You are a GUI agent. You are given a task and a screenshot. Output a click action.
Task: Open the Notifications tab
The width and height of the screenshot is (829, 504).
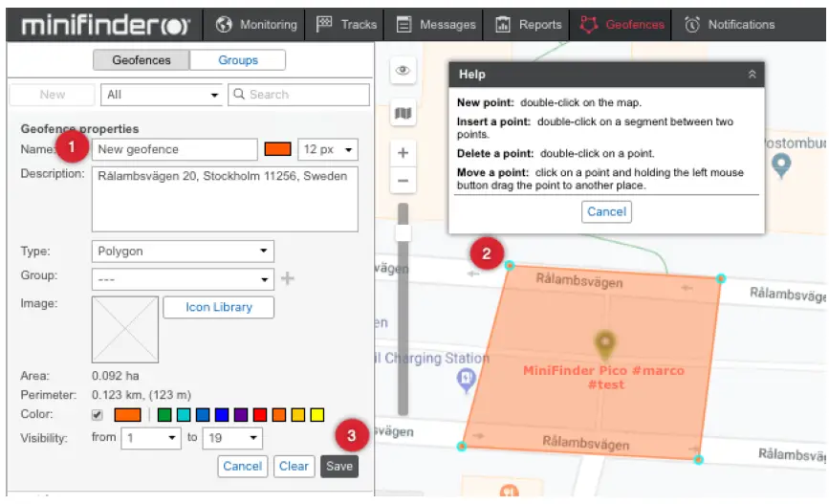[x=730, y=25]
